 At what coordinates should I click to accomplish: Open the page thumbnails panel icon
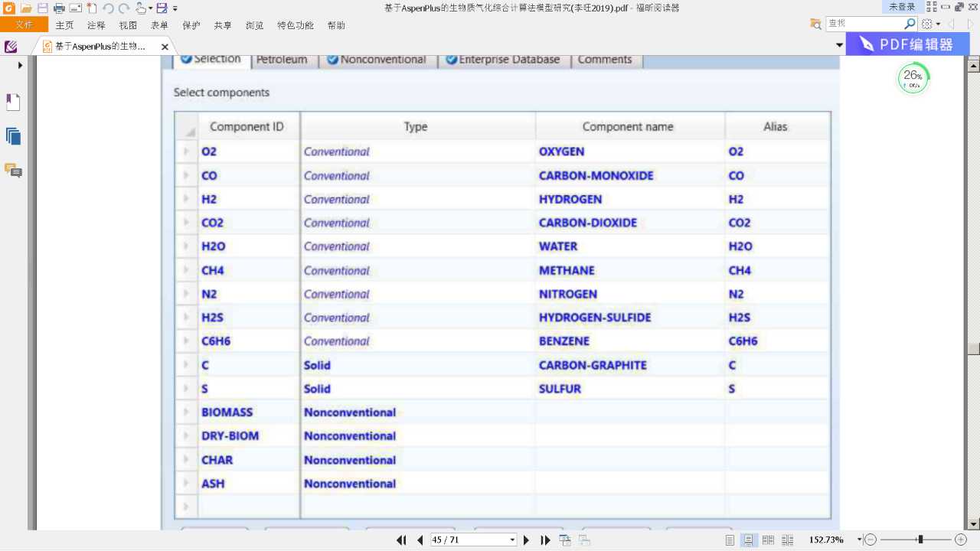pyautogui.click(x=13, y=136)
